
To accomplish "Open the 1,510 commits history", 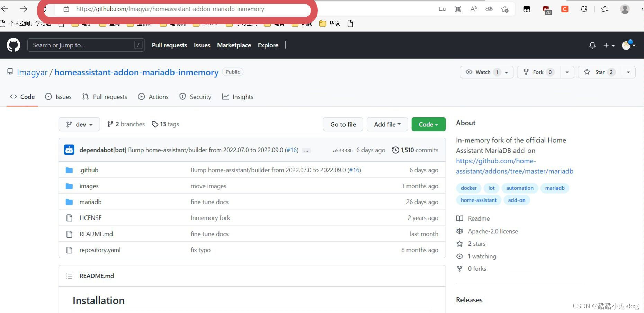I will [x=415, y=150].
